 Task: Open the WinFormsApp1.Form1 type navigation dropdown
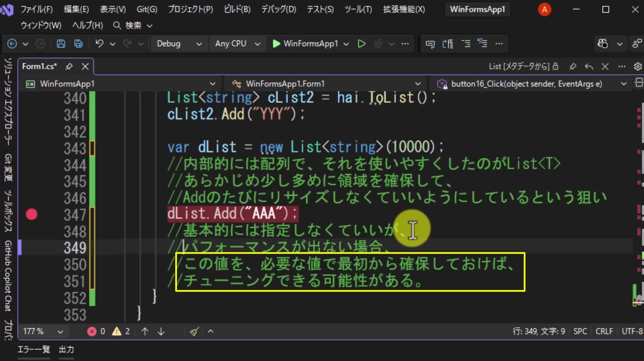(326, 84)
